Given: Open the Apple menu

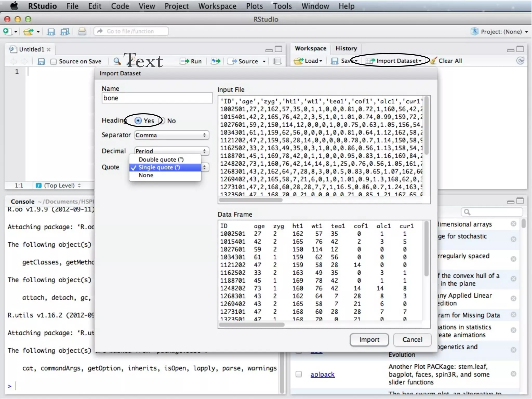Looking at the screenshot, I should point(14,6).
